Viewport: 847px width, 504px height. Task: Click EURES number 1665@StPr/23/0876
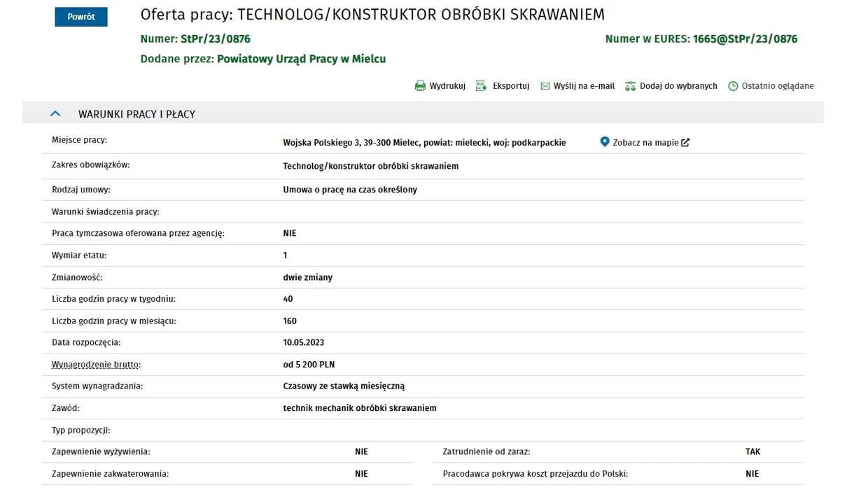pyautogui.click(x=745, y=39)
